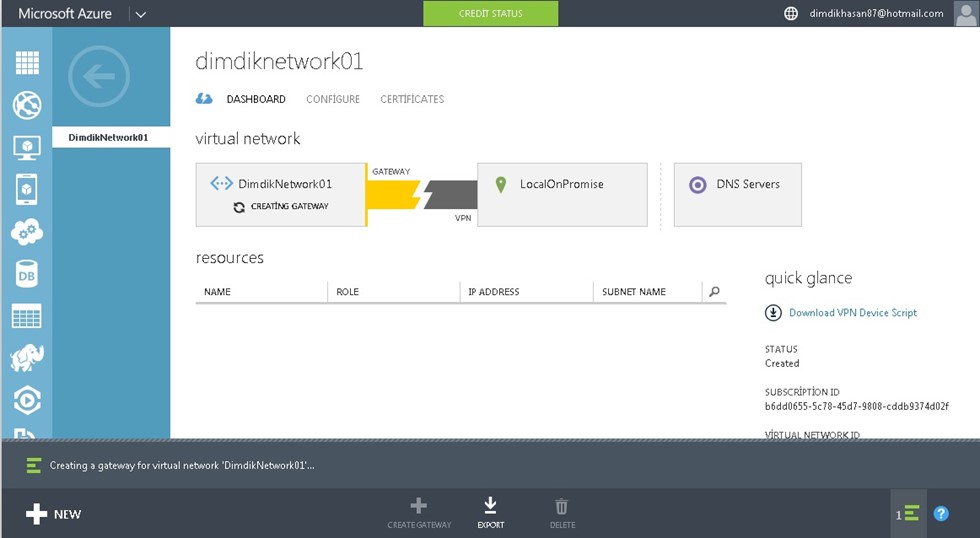Switch to the Dashboard tab
Screen dimensions: 980x538
(x=256, y=99)
